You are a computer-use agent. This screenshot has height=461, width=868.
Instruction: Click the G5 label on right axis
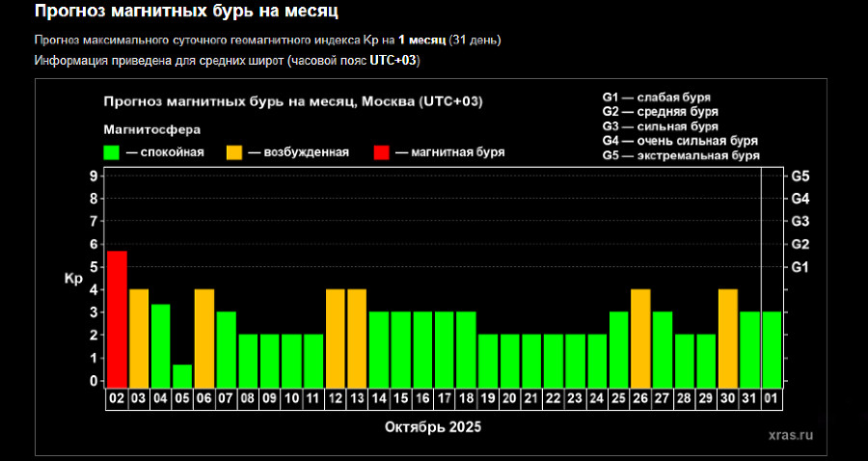(800, 176)
